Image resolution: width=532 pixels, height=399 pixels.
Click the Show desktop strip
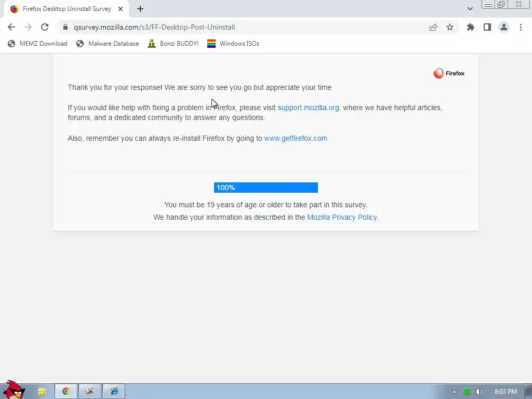pos(528,392)
